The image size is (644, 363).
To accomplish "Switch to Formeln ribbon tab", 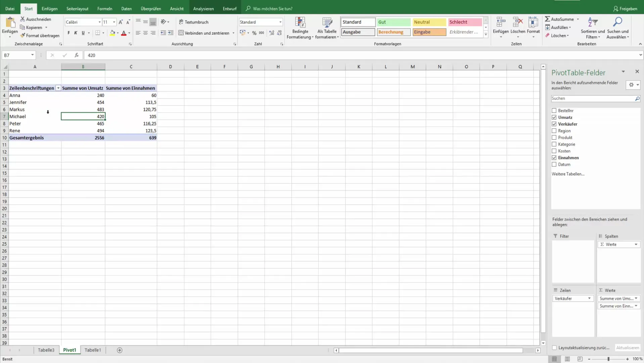I will coord(105,9).
